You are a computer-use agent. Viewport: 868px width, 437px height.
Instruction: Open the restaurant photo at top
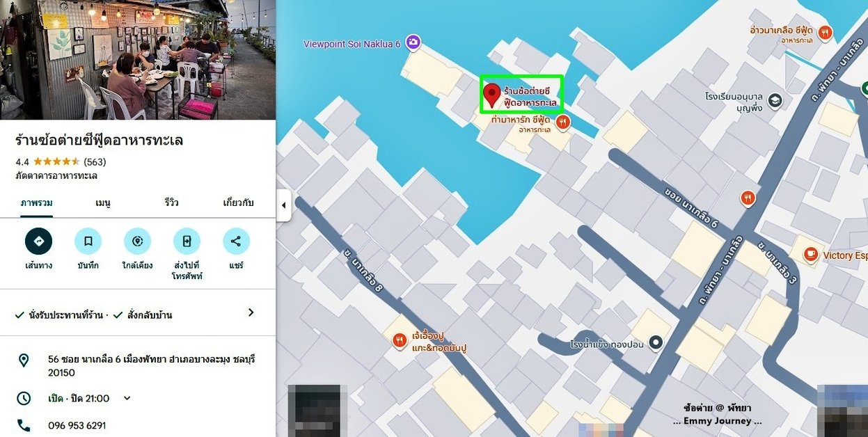click(x=138, y=60)
